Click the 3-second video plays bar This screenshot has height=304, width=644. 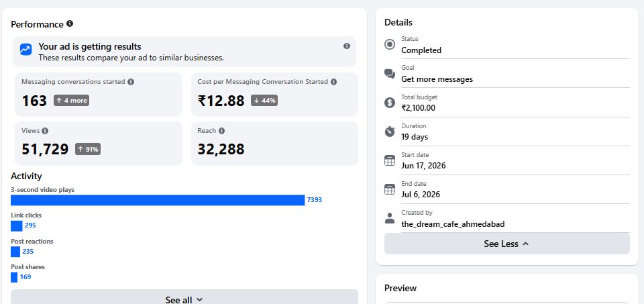158,200
